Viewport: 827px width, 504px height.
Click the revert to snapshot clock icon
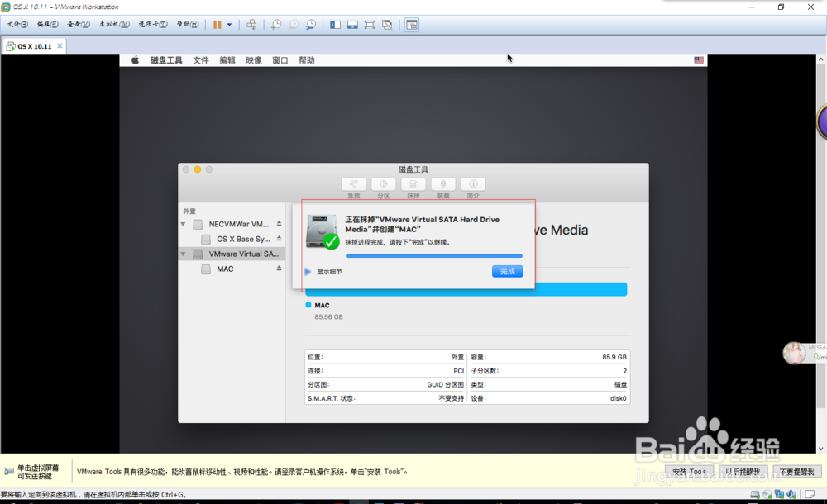pyautogui.click(x=294, y=25)
